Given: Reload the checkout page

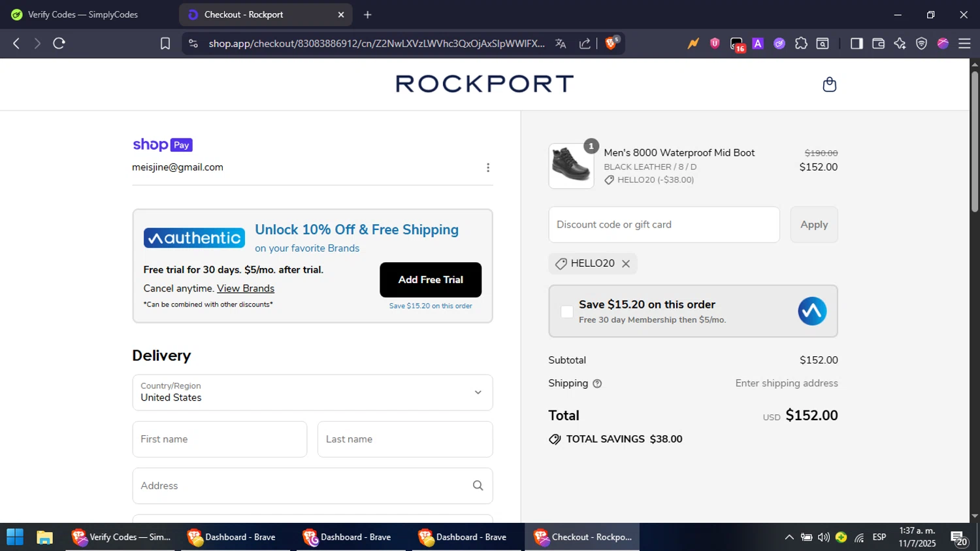Looking at the screenshot, I should 59,43.
